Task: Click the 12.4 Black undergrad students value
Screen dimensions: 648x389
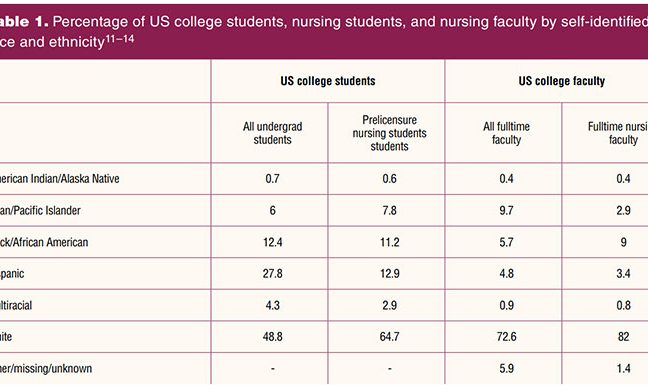Action: click(x=272, y=242)
